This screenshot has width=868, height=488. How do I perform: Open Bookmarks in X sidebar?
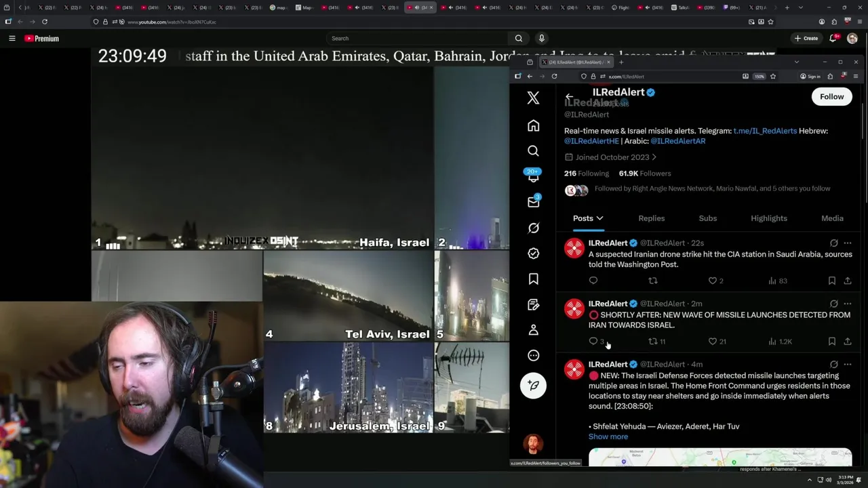pyautogui.click(x=534, y=279)
